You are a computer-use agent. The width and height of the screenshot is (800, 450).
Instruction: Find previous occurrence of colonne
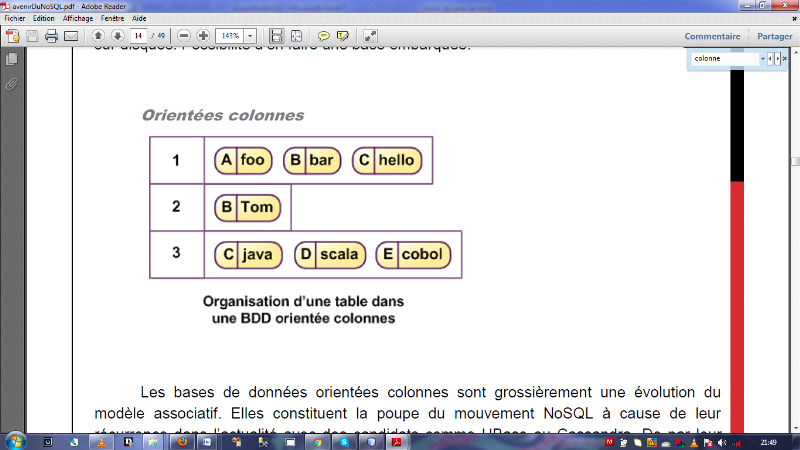[770, 59]
